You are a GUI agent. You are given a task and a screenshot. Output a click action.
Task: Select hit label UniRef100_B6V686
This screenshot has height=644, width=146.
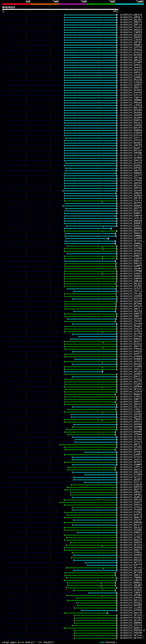[131, 55]
